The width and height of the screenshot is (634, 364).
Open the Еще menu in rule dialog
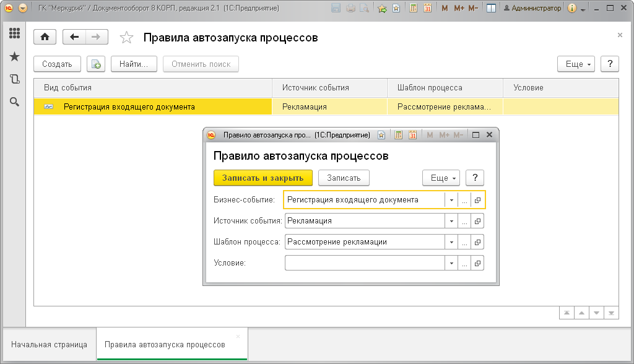(x=441, y=178)
